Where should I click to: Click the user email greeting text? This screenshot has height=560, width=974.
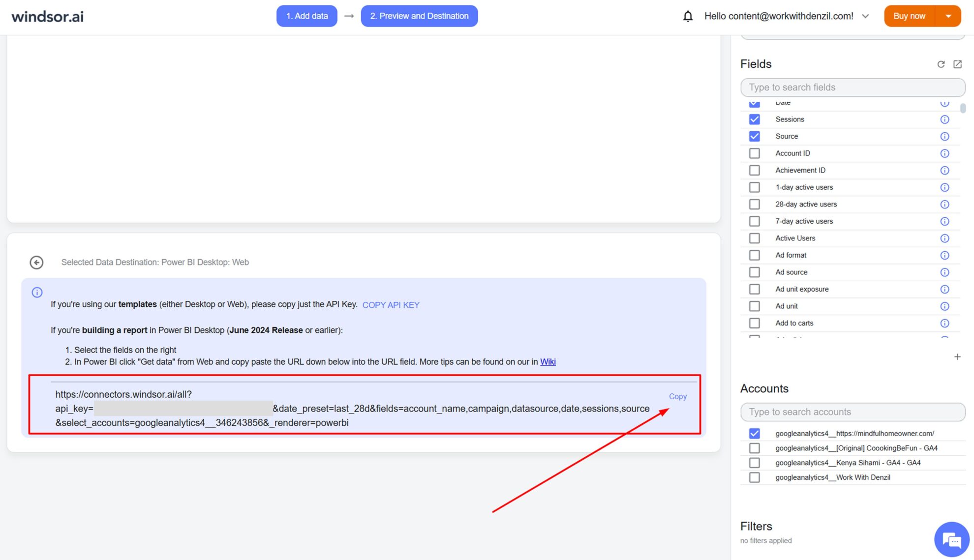[x=779, y=16]
